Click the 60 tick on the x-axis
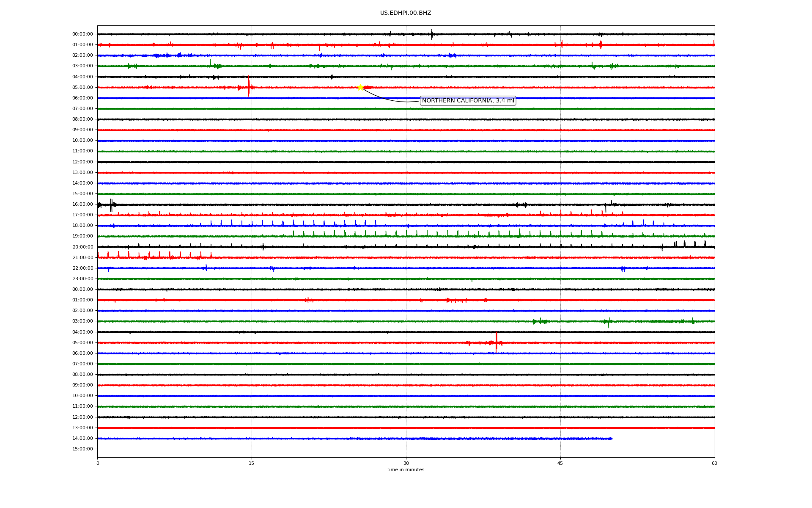Image resolution: width=812 pixels, height=508 pixels. (714, 463)
